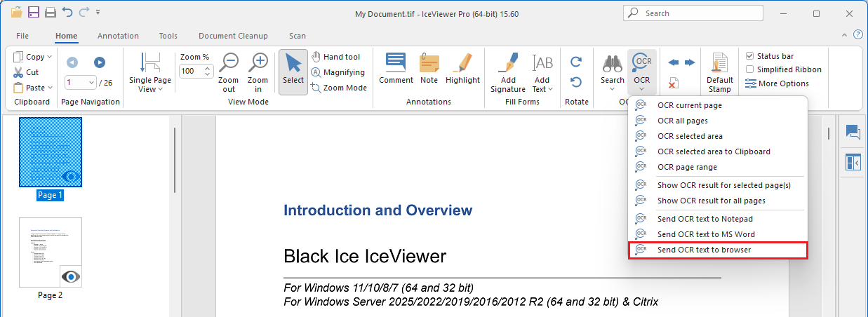Switch to the Annotation tab

pyautogui.click(x=118, y=36)
